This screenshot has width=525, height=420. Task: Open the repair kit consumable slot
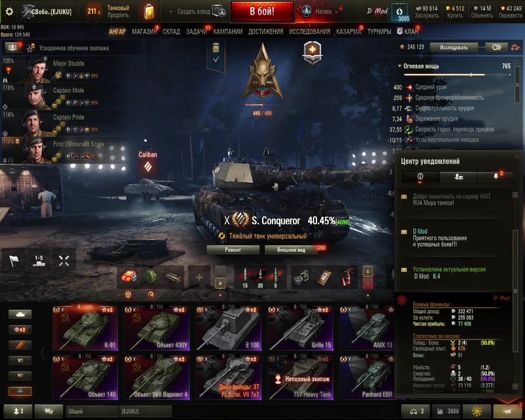coord(301,278)
